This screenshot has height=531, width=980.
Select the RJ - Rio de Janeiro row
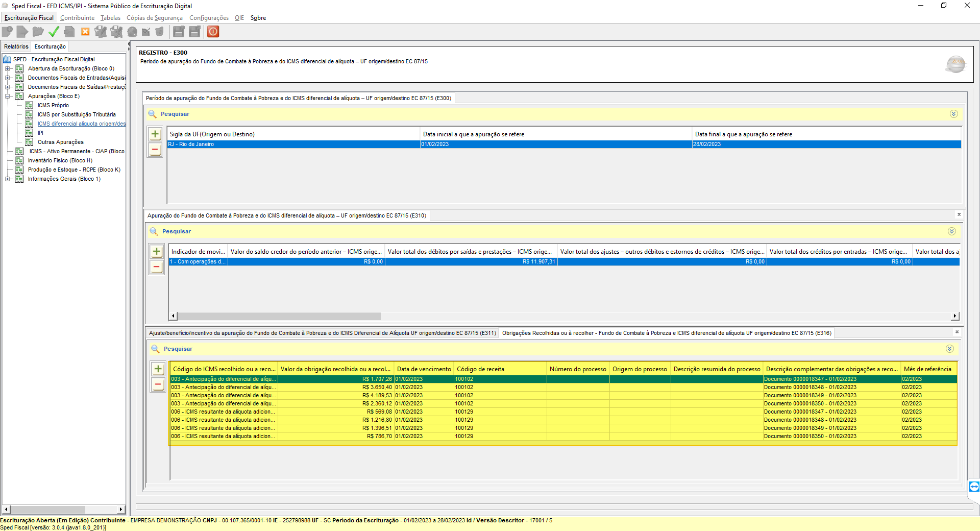click(564, 144)
